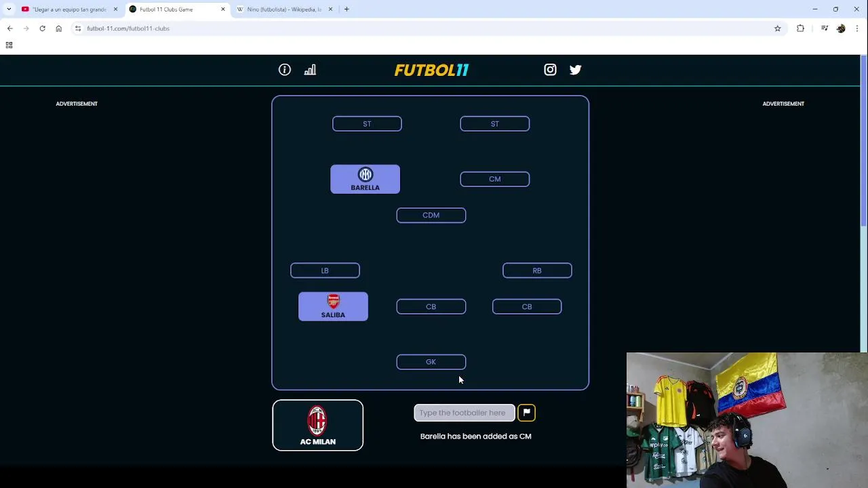The width and height of the screenshot is (868, 488).
Task: Open the apps grid in bookmarks bar
Action: point(9,45)
